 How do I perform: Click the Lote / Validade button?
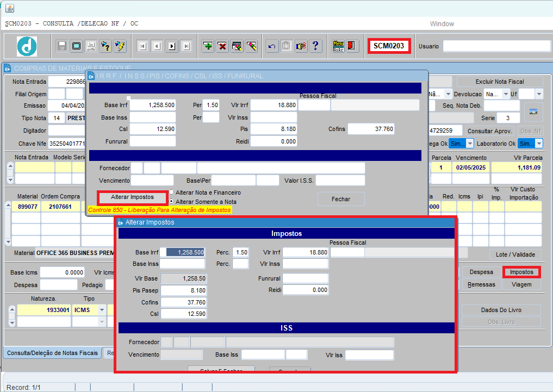pyautogui.click(x=515, y=254)
